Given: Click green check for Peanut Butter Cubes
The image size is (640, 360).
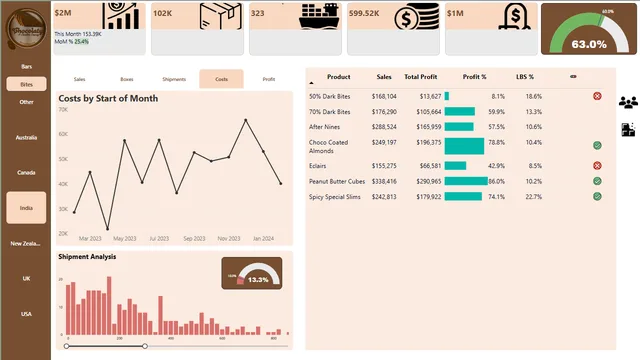Looking at the screenshot, I should 597,181.
